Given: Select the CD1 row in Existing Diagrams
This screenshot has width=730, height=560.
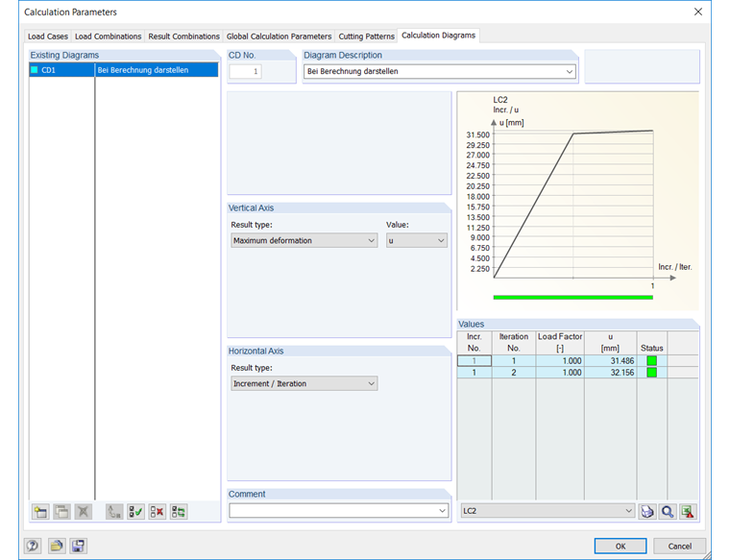Looking at the screenshot, I should (123, 70).
